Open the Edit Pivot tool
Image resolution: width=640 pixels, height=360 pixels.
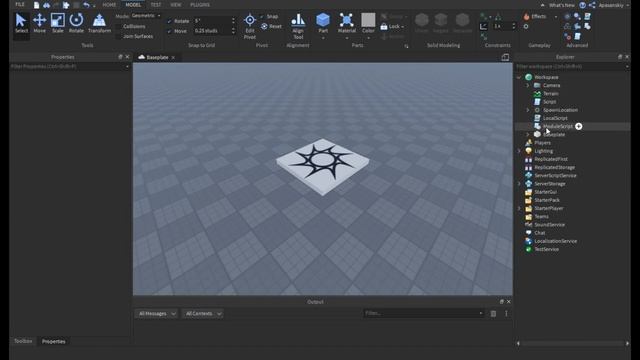pos(250,27)
